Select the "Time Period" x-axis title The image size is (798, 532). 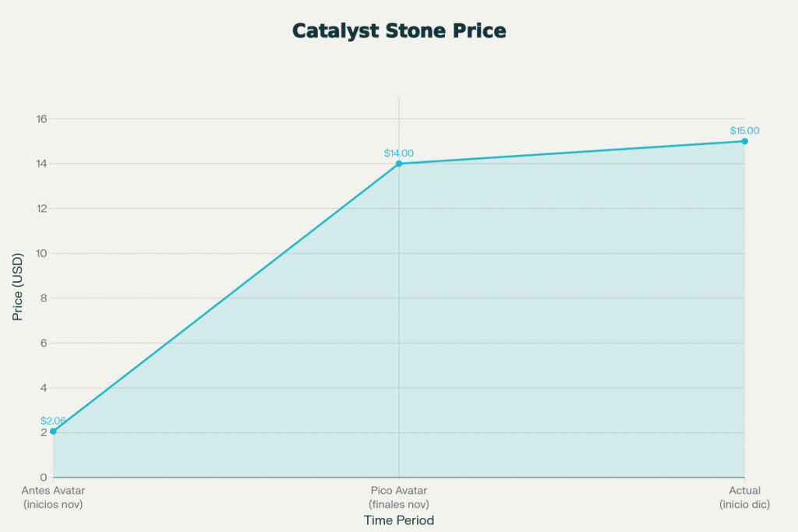399,520
